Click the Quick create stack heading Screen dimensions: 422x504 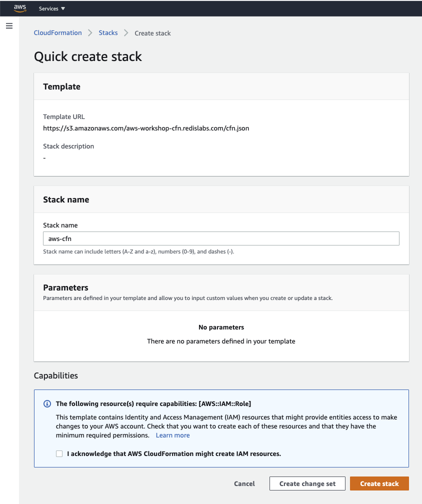[x=88, y=56]
